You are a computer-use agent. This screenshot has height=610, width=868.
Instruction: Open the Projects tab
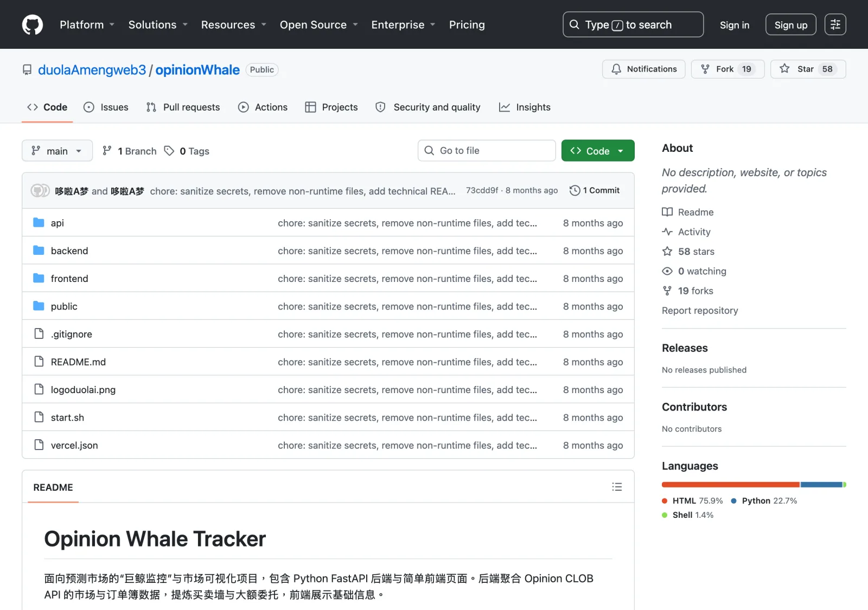click(x=331, y=107)
